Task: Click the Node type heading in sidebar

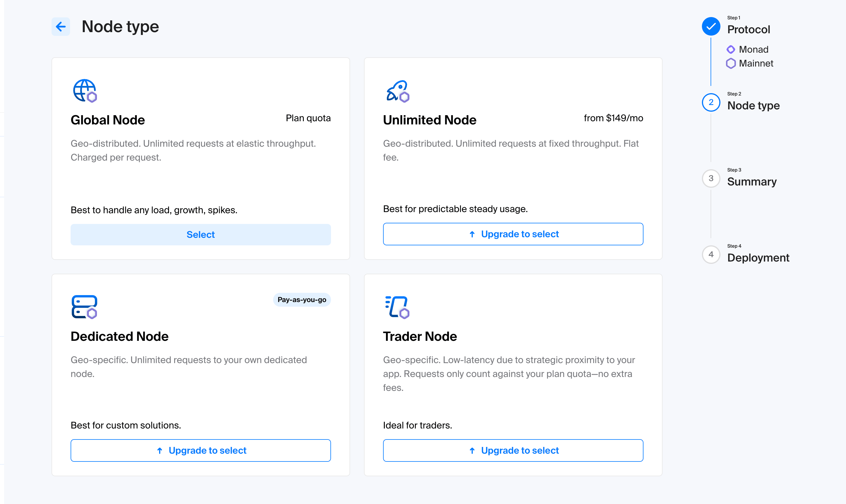Action: (753, 105)
